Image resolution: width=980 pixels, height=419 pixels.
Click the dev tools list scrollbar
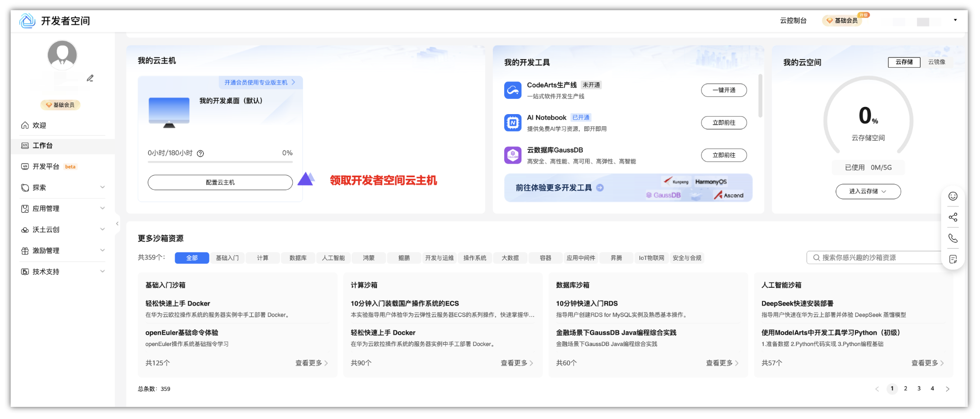[760, 96]
